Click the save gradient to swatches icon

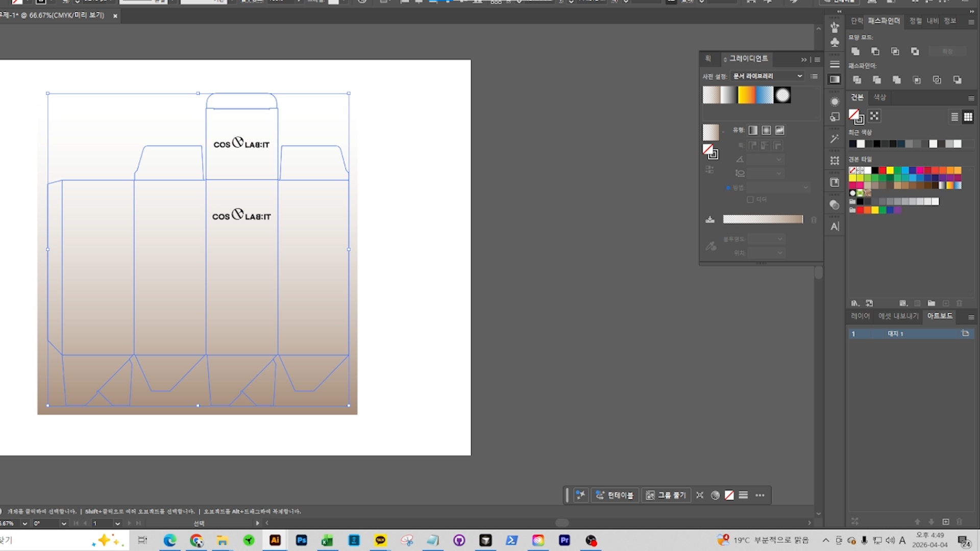(709, 219)
